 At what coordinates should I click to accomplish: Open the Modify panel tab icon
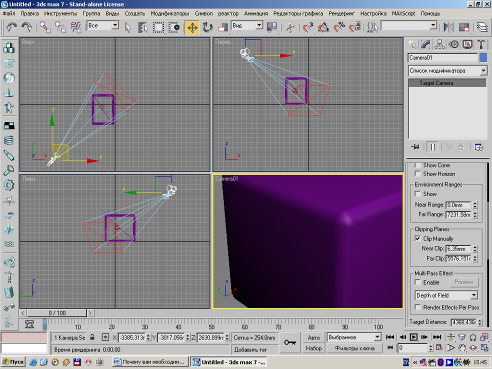(x=425, y=44)
